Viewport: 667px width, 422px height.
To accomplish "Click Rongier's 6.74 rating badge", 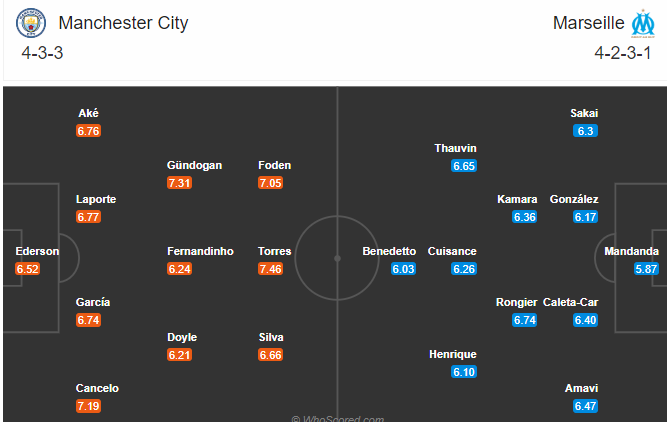I will pos(525,320).
